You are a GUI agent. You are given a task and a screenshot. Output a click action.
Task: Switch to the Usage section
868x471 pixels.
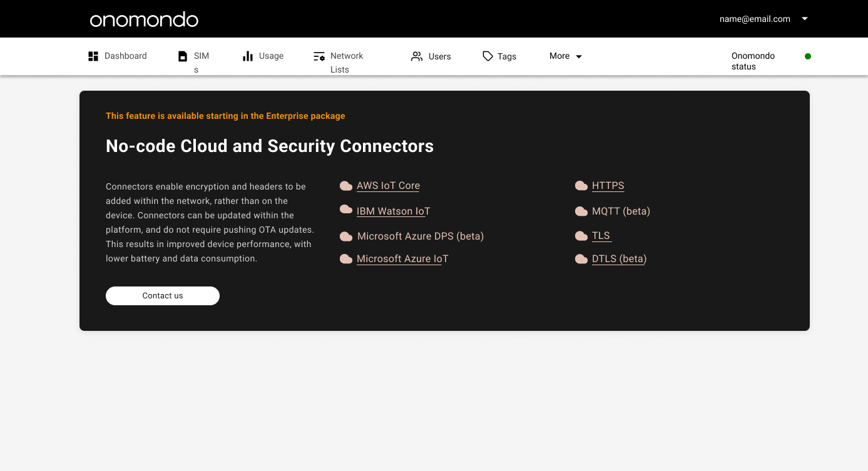(263, 56)
